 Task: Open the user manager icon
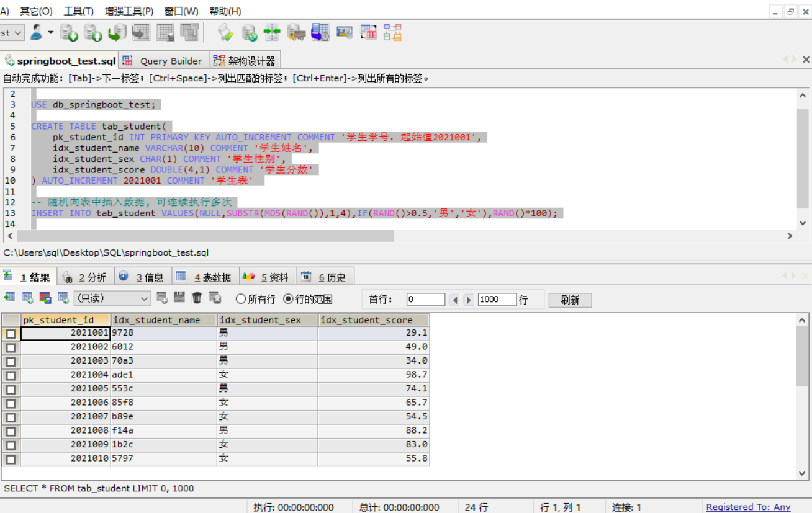pos(37,32)
